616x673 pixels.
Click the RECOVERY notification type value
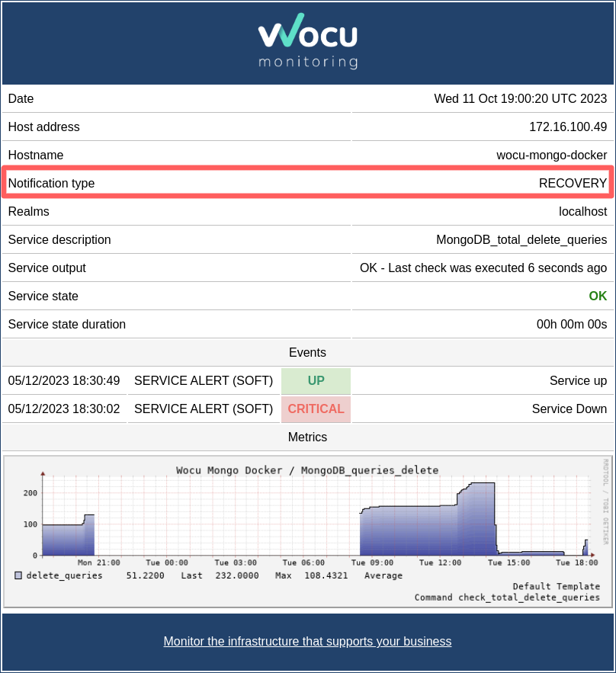pos(573,183)
